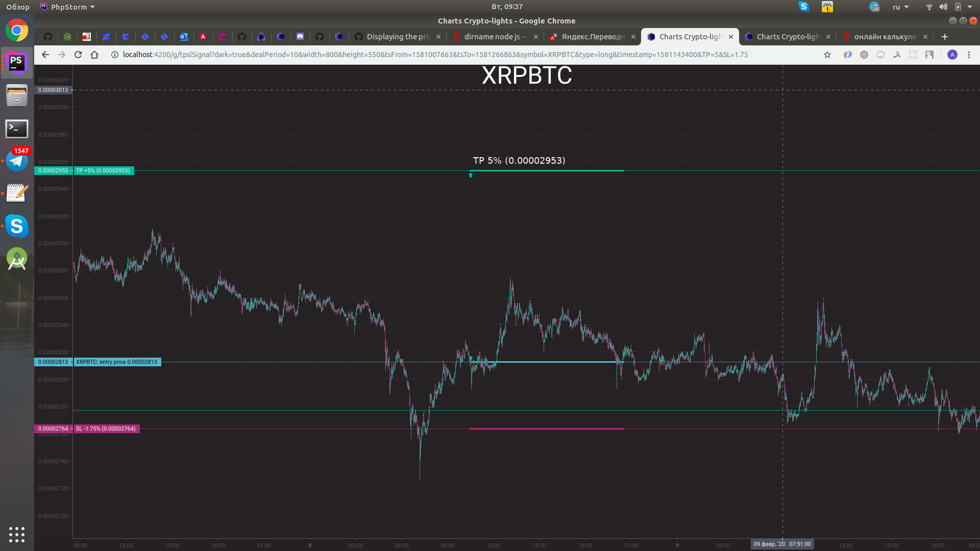980x551 pixels.
Task: Launch PhpStorm from the dock
Action: click(x=17, y=63)
